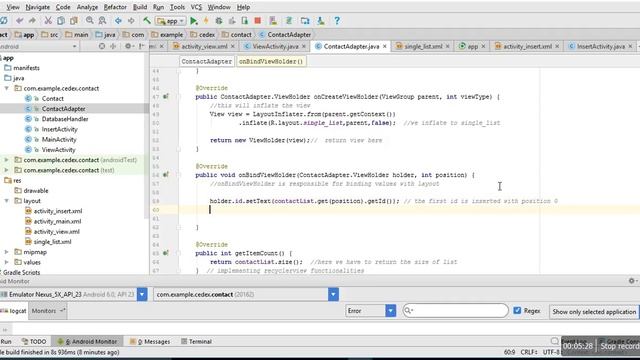Open Help with the question mark icon
The image size is (640, 360).
[x=337, y=21]
